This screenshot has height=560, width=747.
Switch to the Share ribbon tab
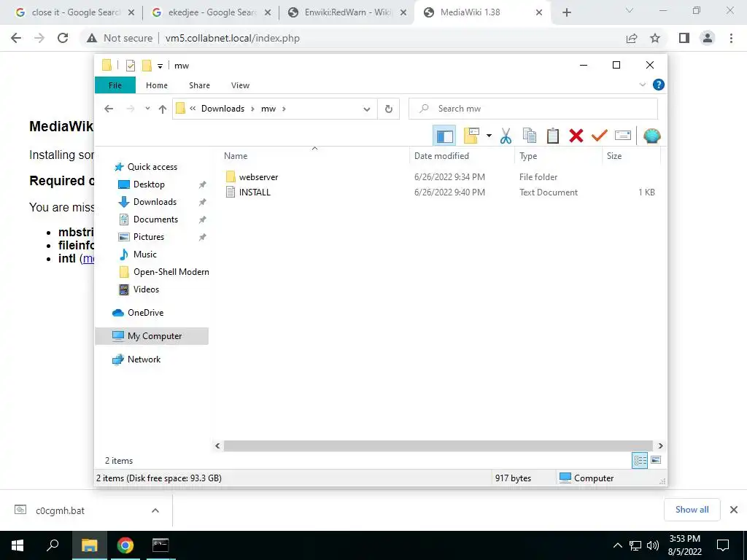[199, 85]
